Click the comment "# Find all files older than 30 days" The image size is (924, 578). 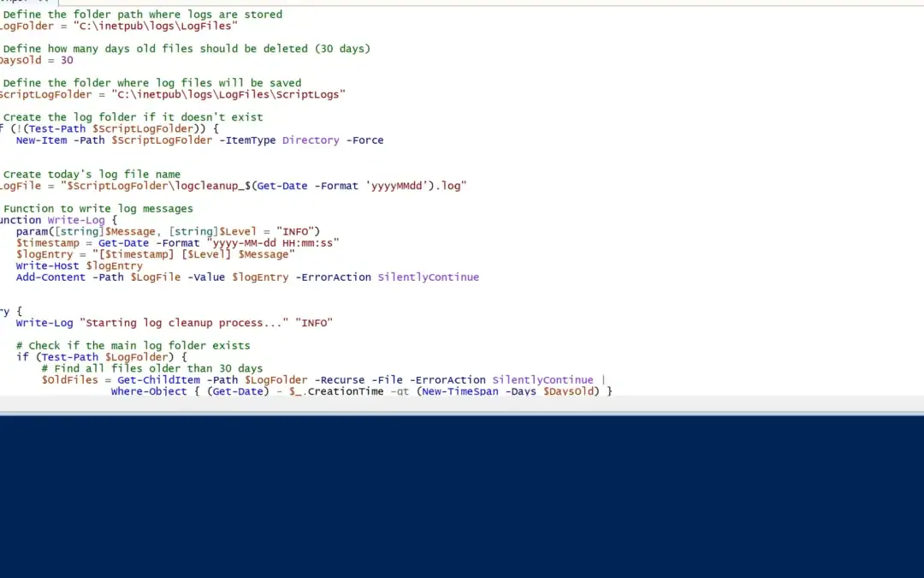152,368
